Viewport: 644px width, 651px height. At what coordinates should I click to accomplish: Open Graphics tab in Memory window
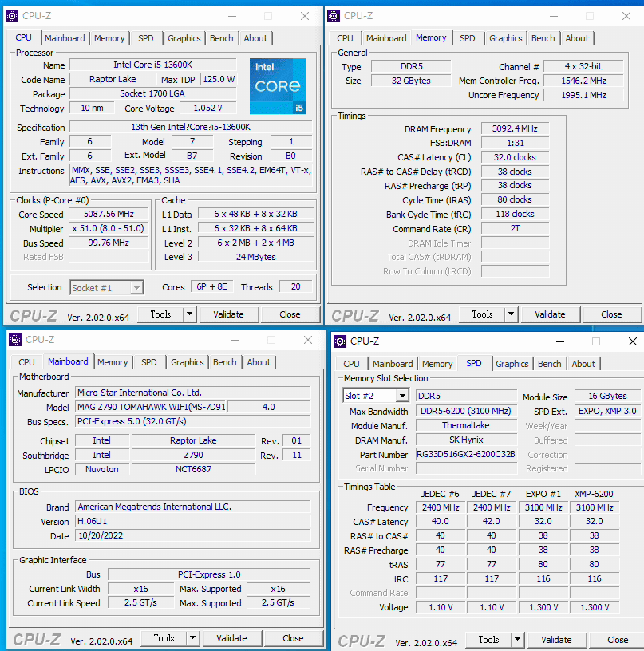pos(505,38)
